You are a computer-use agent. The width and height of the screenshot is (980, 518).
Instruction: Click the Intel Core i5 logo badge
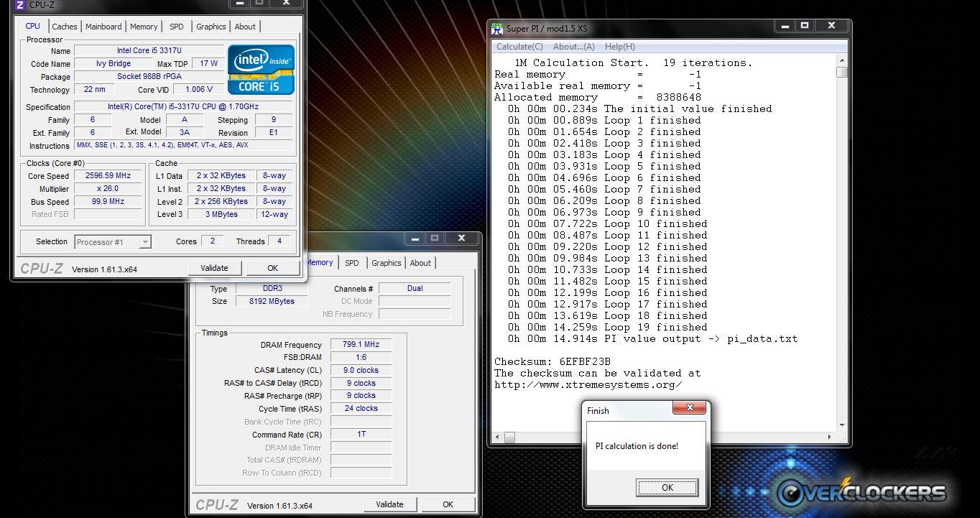(262, 70)
